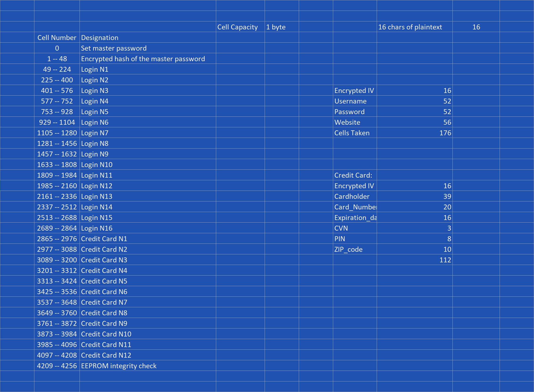The width and height of the screenshot is (534, 392).
Task: Select the 'Login N6' cell
Action: (148, 122)
